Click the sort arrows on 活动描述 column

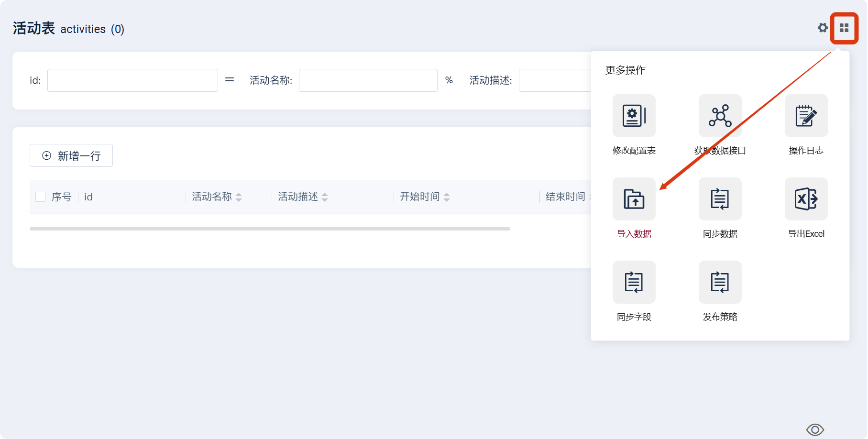point(325,197)
